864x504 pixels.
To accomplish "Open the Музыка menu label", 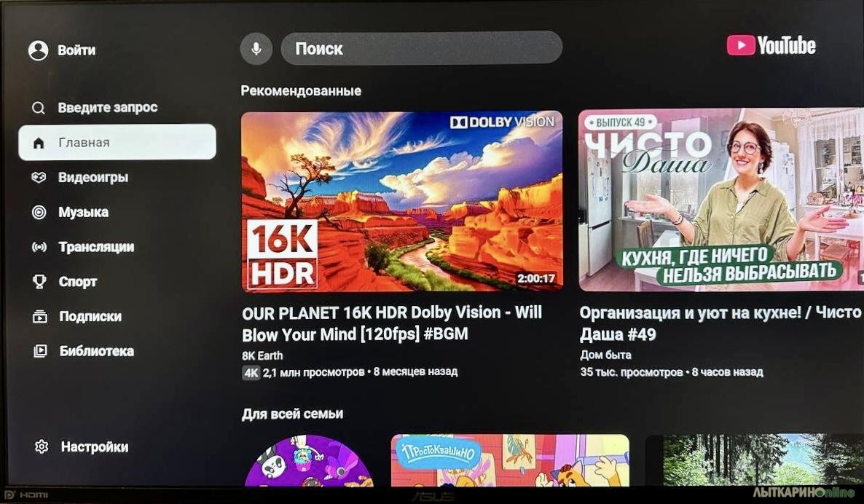I will click(x=84, y=212).
